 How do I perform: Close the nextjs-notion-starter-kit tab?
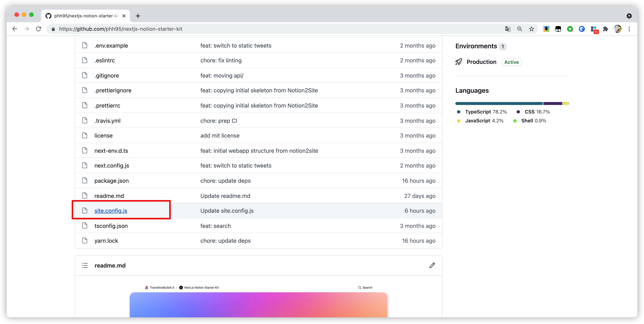coord(124,16)
